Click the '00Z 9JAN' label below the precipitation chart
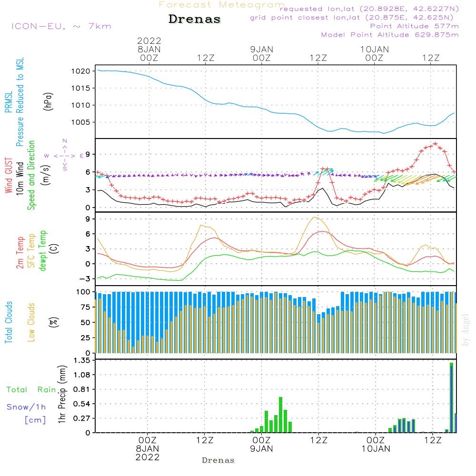 261,445
